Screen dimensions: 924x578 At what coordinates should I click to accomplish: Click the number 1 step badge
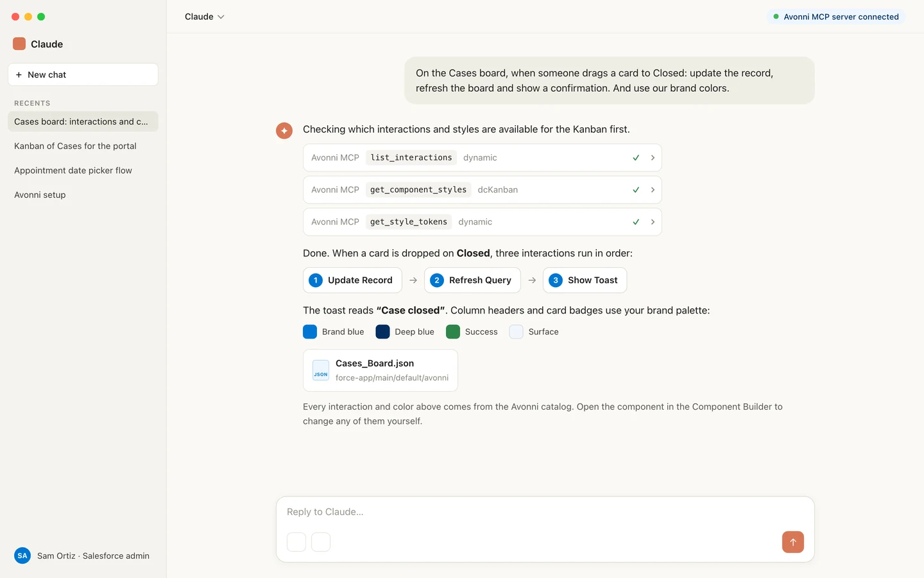click(x=316, y=280)
